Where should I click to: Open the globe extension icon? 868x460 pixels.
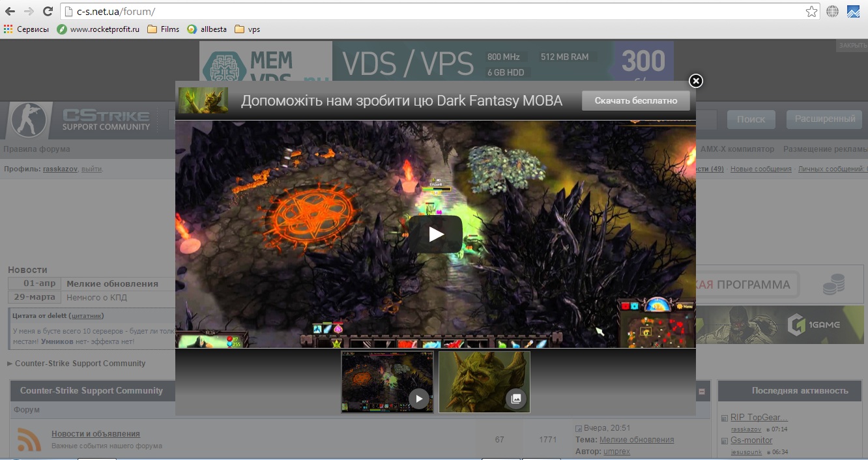pos(832,12)
